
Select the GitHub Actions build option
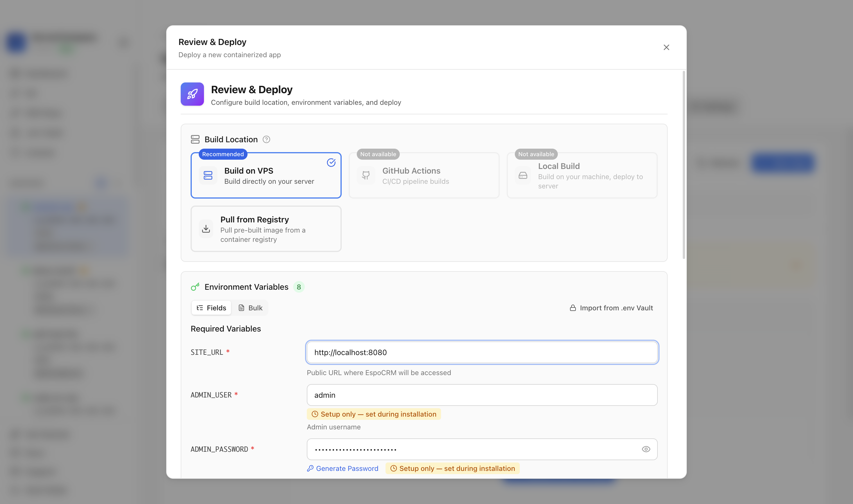pos(424,175)
